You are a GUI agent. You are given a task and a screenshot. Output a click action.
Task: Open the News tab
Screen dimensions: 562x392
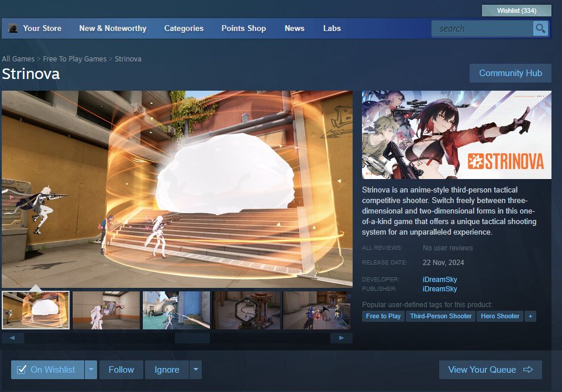pyautogui.click(x=294, y=28)
